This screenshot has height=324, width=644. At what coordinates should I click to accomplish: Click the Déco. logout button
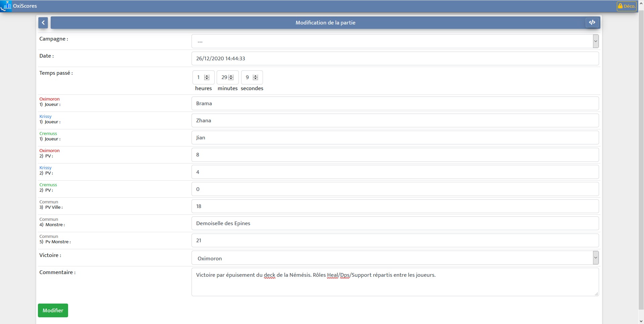(627, 6)
